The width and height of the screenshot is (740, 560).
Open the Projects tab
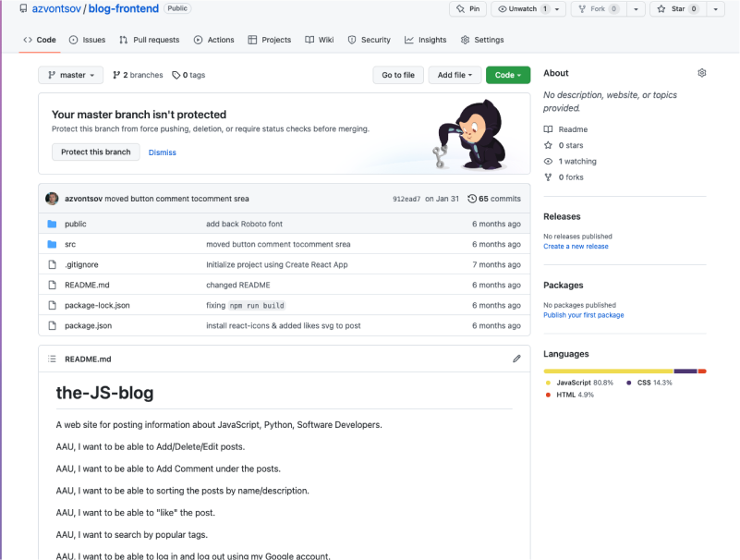tap(270, 40)
